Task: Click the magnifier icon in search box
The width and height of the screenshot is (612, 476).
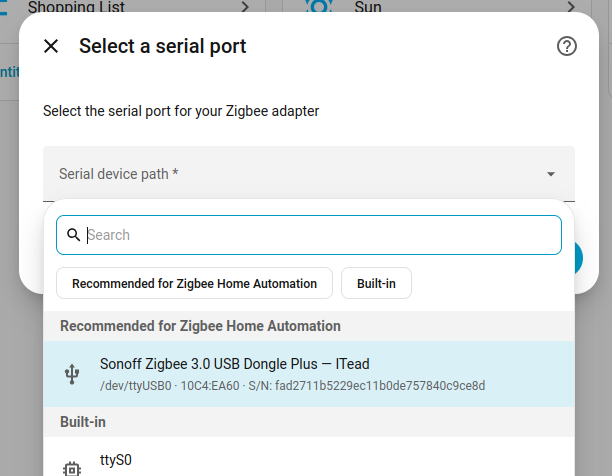Action: pyautogui.click(x=73, y=235)
